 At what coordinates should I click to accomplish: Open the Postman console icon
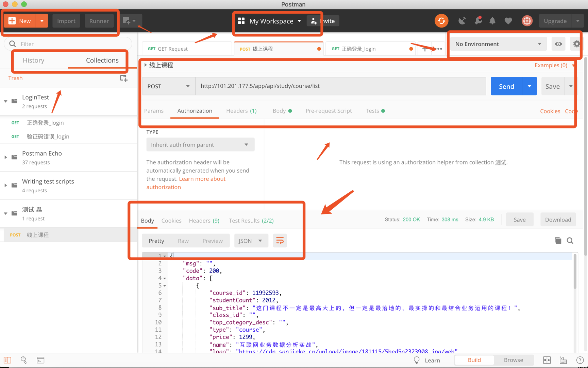click(40, 360)
